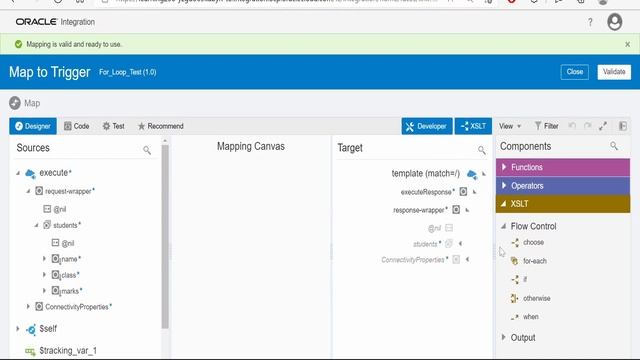Expand the target ConnectivityProperties arrow
Viewport: 640px width, 360px height.
467,259
